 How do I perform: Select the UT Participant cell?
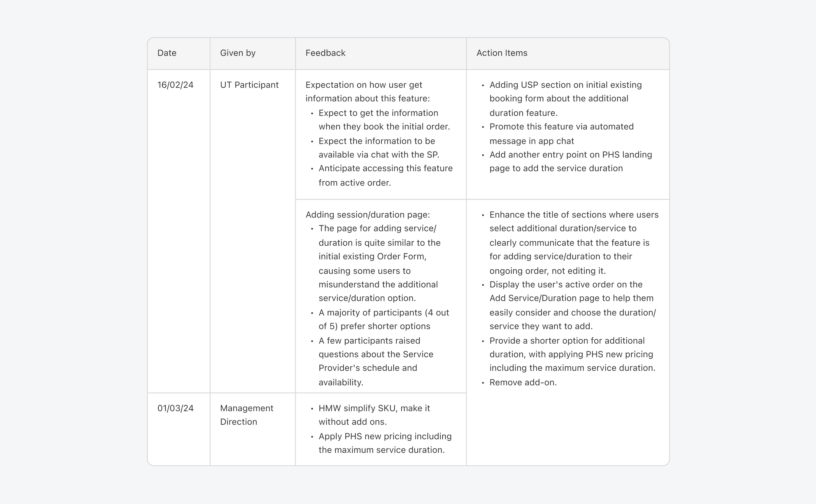click(249, 85)
